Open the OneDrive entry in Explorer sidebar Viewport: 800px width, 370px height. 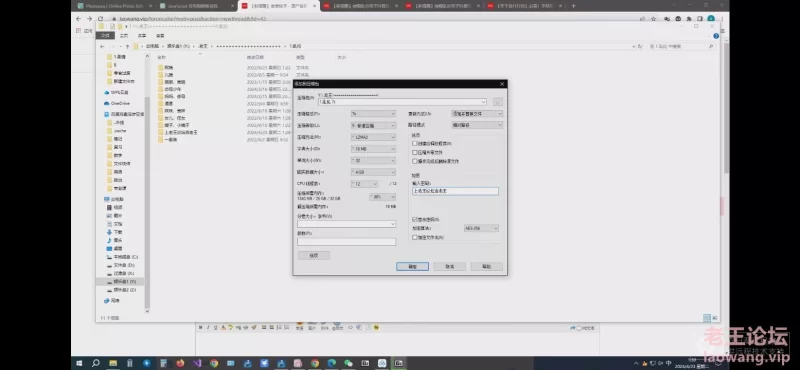(117, 103)
